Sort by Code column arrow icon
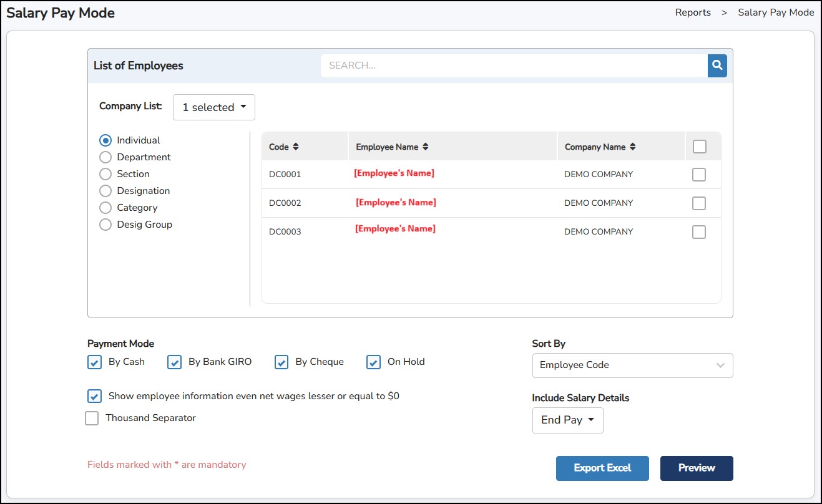Viewport: 822px width, 504px height. click(296, 147)
